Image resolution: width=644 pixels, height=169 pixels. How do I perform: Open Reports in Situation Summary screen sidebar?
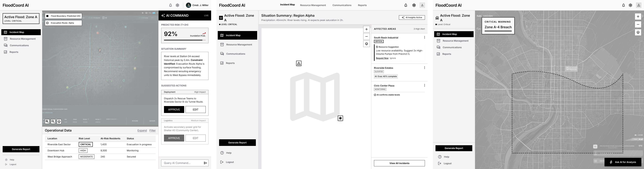click(237, 63)
